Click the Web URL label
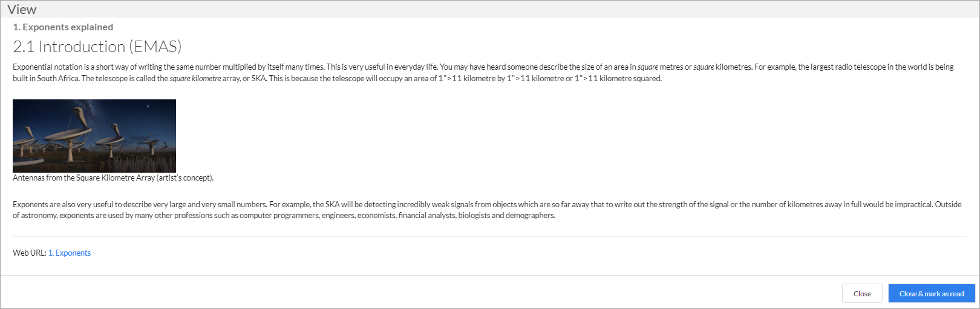 (x=30, y=253)
